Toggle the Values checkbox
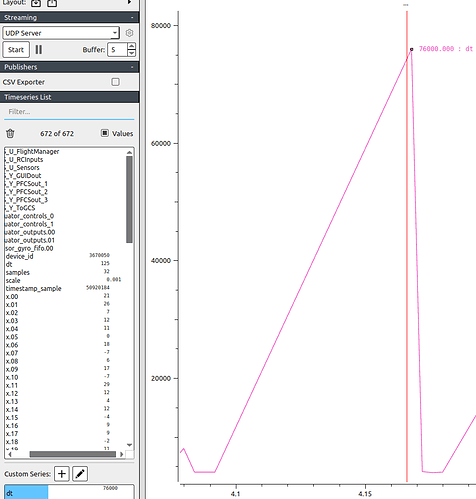Screen dimensions: 476x499 pyautogui.click(x=105, y=133)
